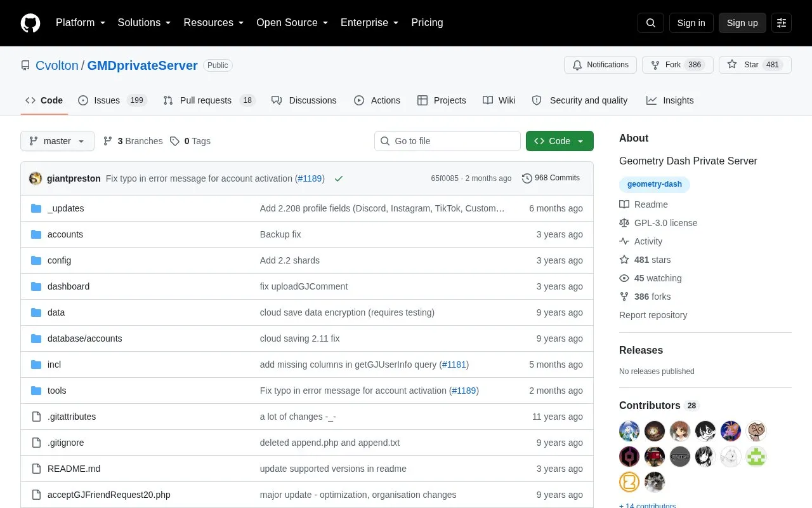812x508 pixels.
Task: Click the Sign in button
Action: pos(691,23)
